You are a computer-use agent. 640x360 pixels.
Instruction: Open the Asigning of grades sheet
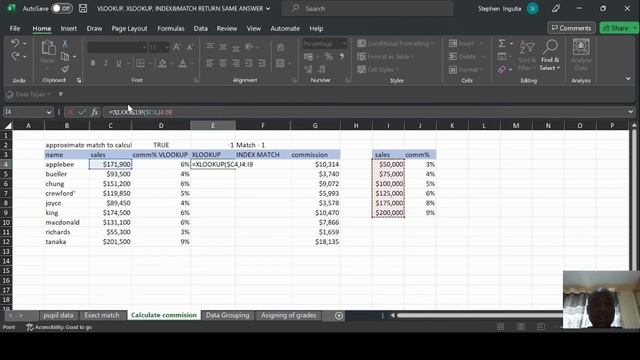[289, 316]
